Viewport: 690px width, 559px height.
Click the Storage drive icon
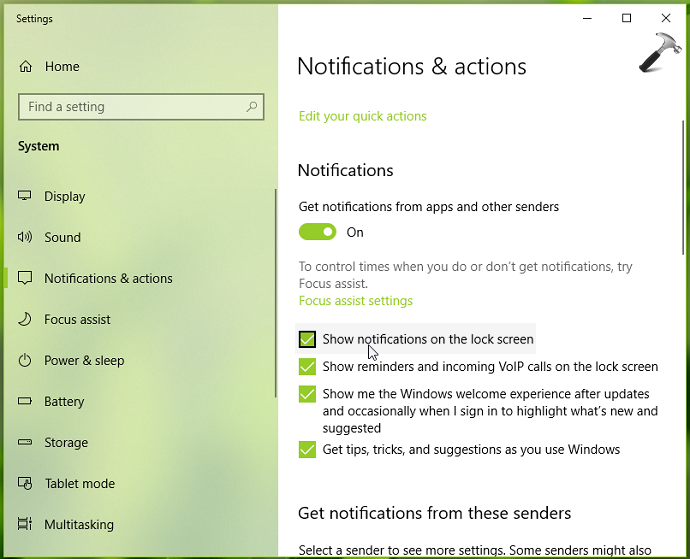point(25,442)
